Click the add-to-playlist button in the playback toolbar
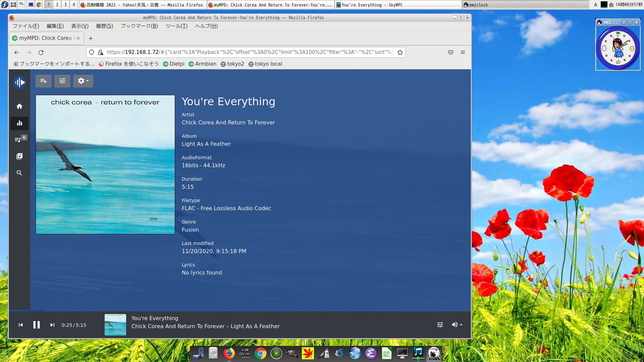Viewport: 644px width, 362px height. (x=43, y=81)
